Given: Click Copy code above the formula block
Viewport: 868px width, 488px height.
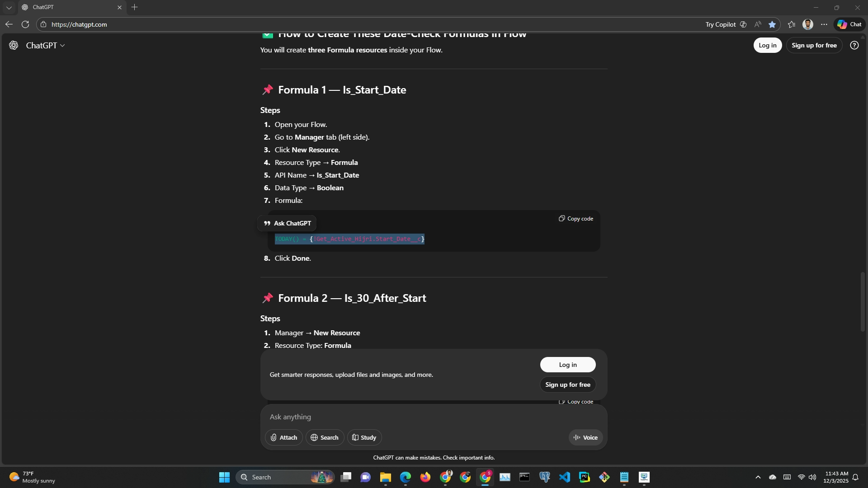Looking at the screenshot, I should (x=576, y=219).
